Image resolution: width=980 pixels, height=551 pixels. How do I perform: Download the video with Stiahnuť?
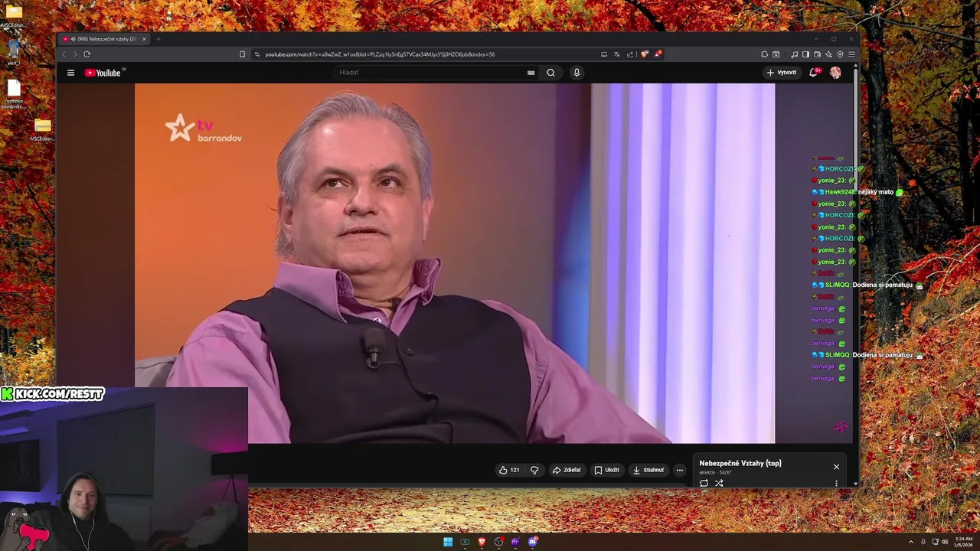click(648, 470)
